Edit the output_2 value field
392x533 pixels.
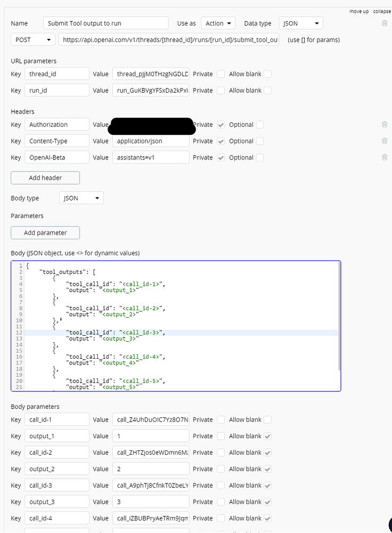tap(151, 469)
